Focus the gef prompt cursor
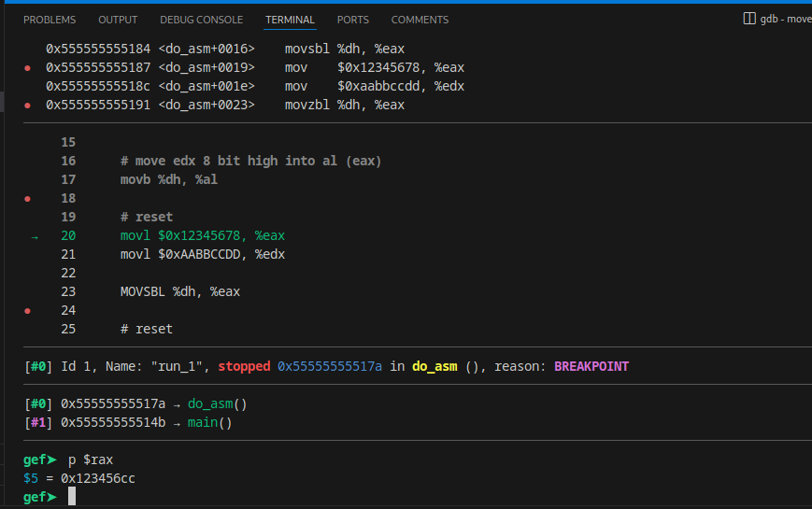812x509 pixels. click(x=72, y=497)
